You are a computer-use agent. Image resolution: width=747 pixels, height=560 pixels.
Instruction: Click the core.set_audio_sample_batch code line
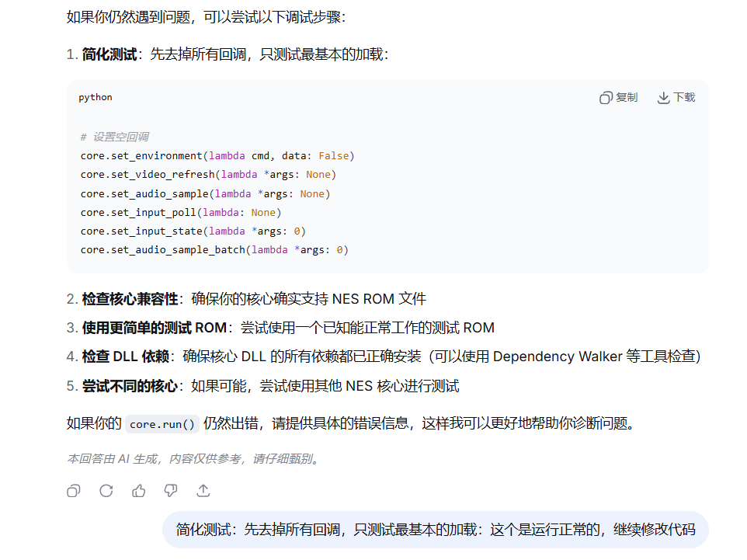(x=214, y=250)
